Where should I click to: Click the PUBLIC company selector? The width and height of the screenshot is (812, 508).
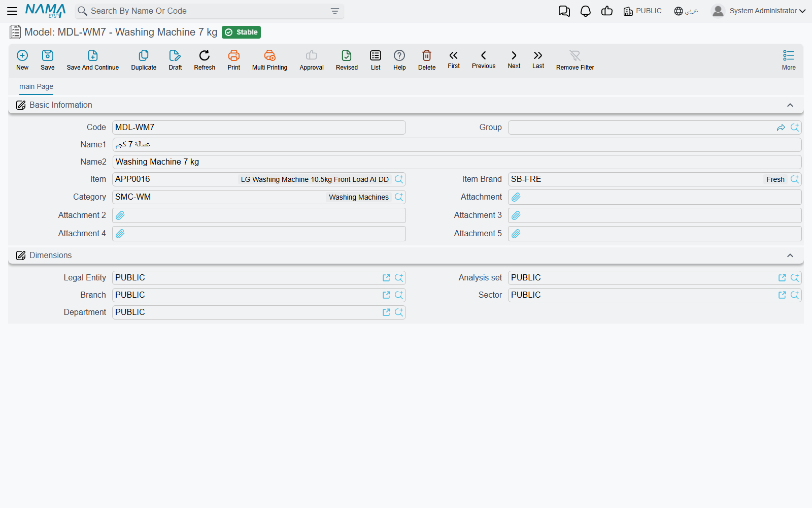point(642,11)
